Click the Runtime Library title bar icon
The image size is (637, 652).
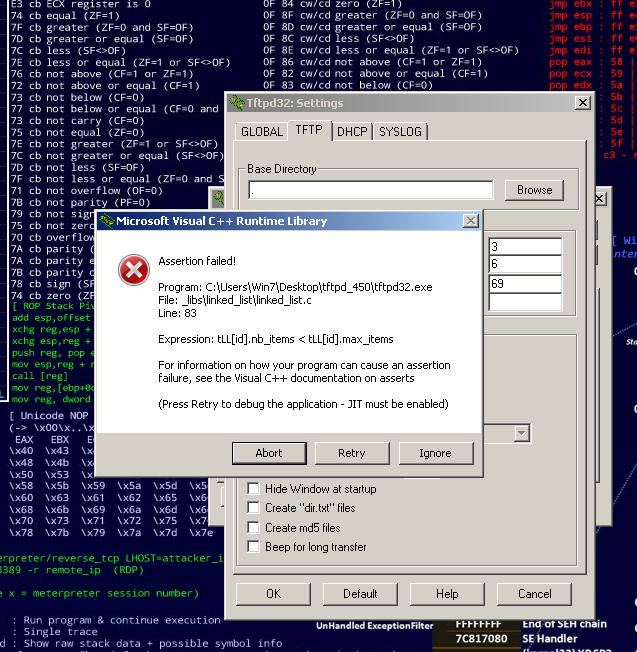point(107,221)
